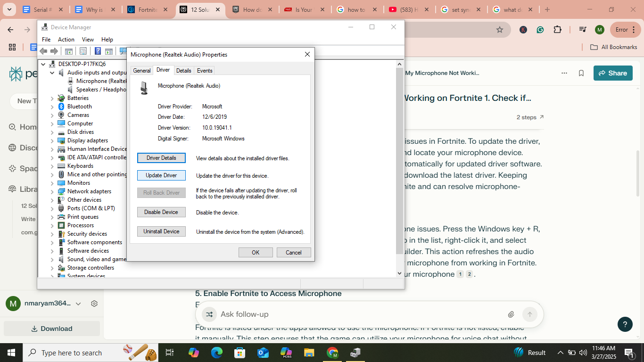Bookmark this page with star icon

pyautogui.click(x=500, y=30)
